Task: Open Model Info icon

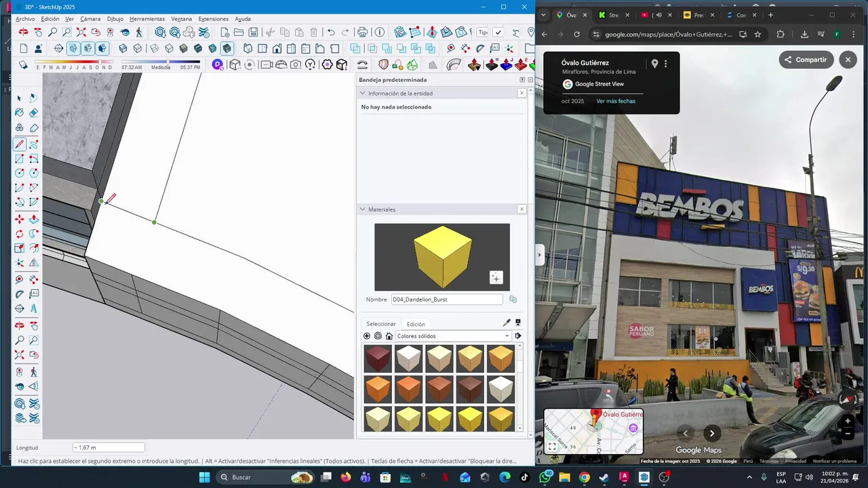Action: pyautogui.click(x=380, y=32)
